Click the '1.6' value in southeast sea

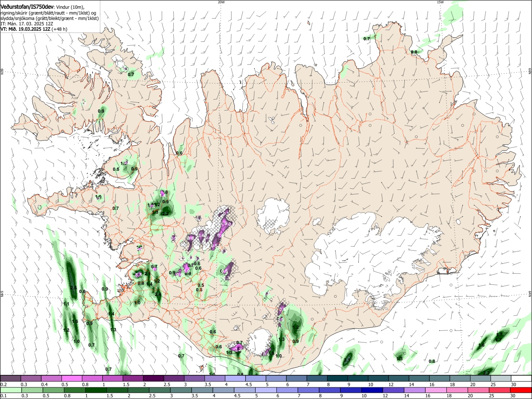pyautogui.click(x=481, y=345)
